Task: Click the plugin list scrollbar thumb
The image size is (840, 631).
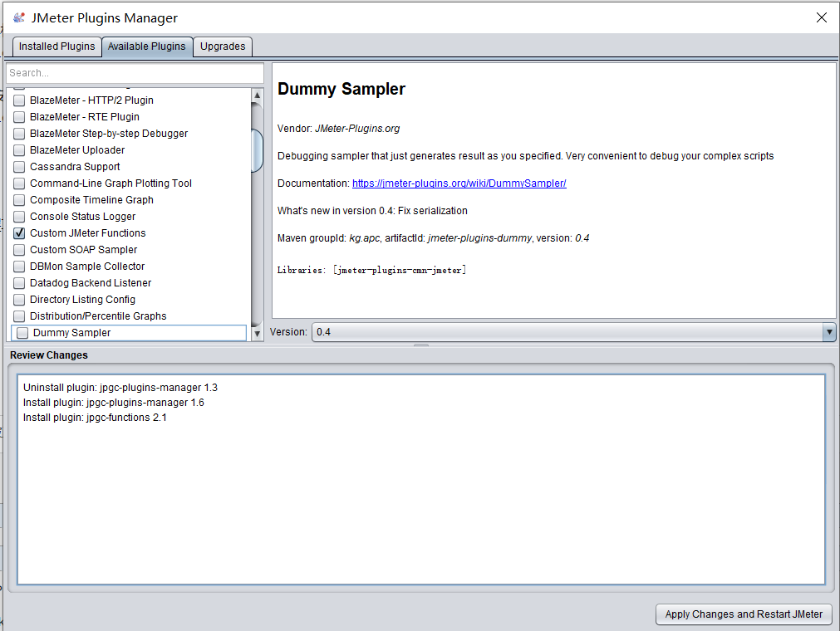Action: [x=257, y=150]
